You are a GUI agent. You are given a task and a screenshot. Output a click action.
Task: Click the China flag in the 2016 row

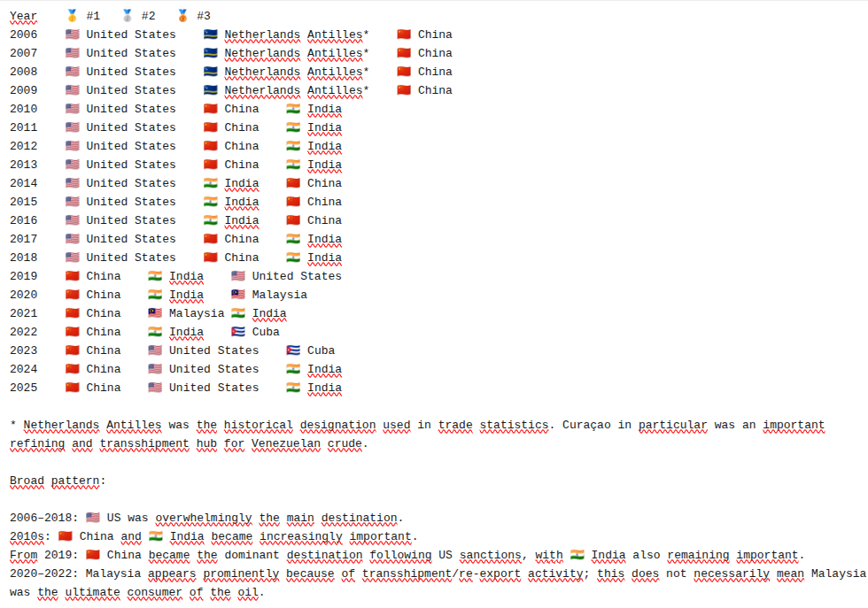293,220
